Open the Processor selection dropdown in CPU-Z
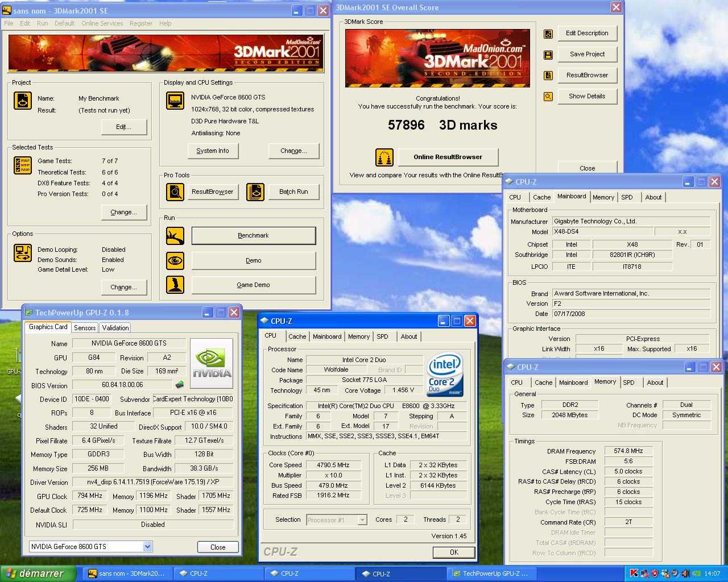The image size is (728, 582). click(x=362, y=519)
